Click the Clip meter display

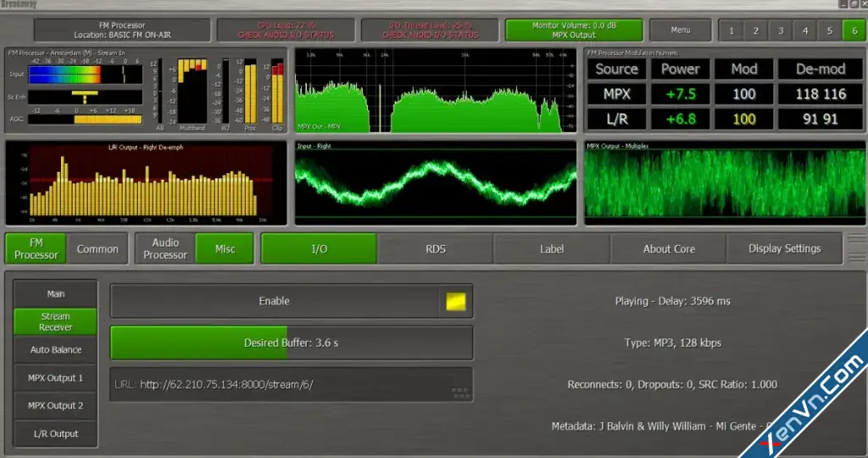(x=277, y=92)
